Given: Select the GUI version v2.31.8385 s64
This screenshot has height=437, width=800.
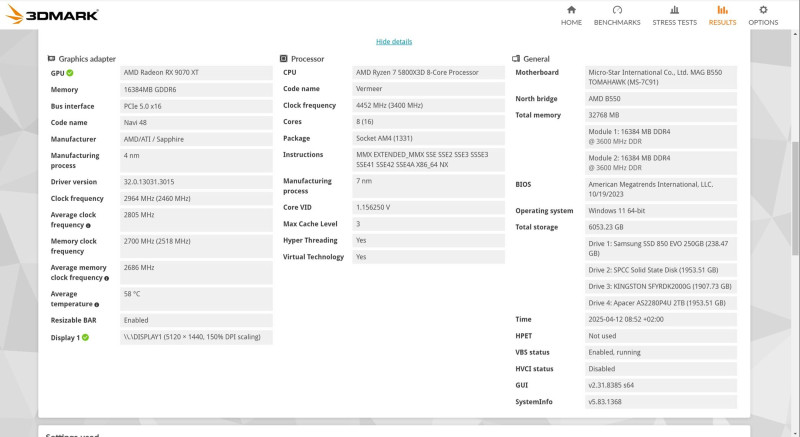Looking at the screenshot, I should click(661, 385).
